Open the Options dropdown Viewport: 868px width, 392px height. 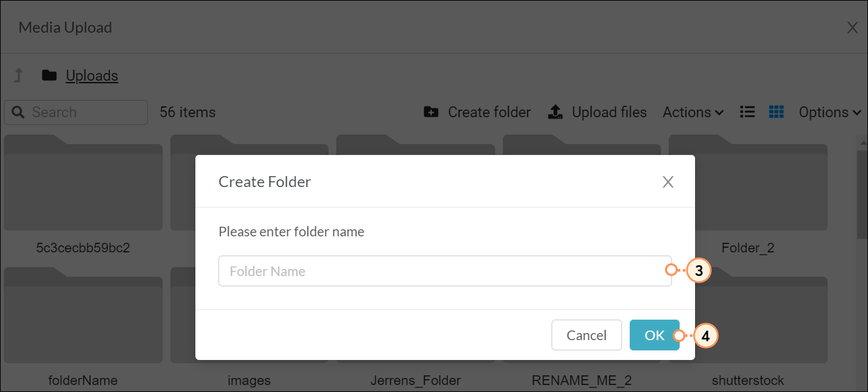pos(830,112)
